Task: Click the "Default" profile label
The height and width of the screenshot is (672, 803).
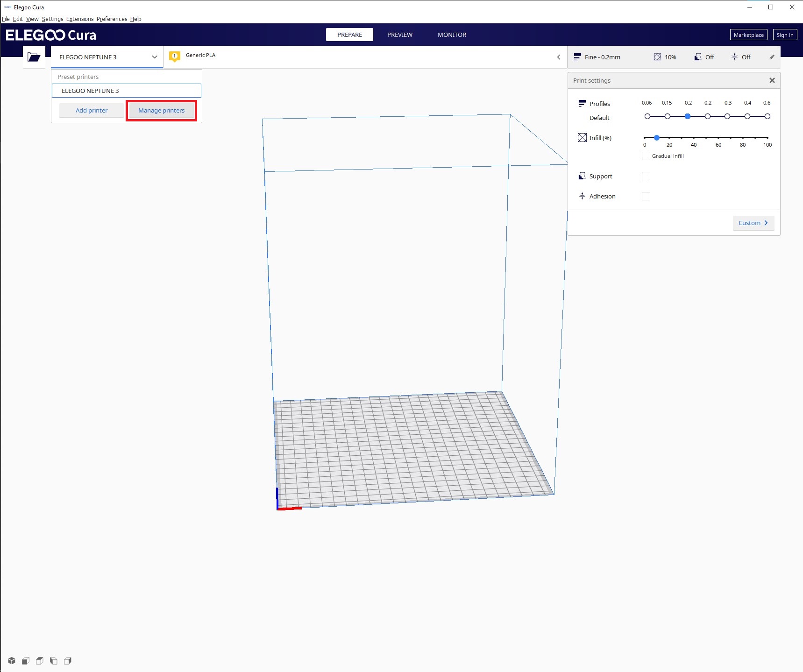Action: pos(599,118)
